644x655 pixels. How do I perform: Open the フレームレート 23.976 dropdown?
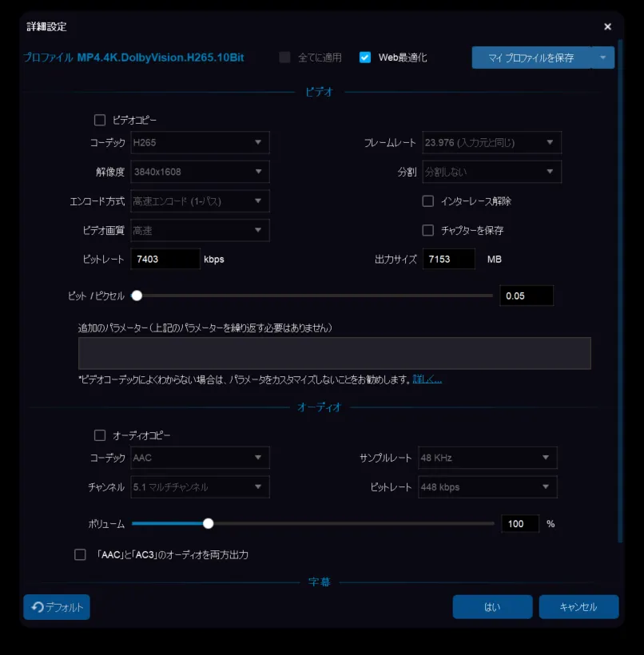(x=491, y=142)
